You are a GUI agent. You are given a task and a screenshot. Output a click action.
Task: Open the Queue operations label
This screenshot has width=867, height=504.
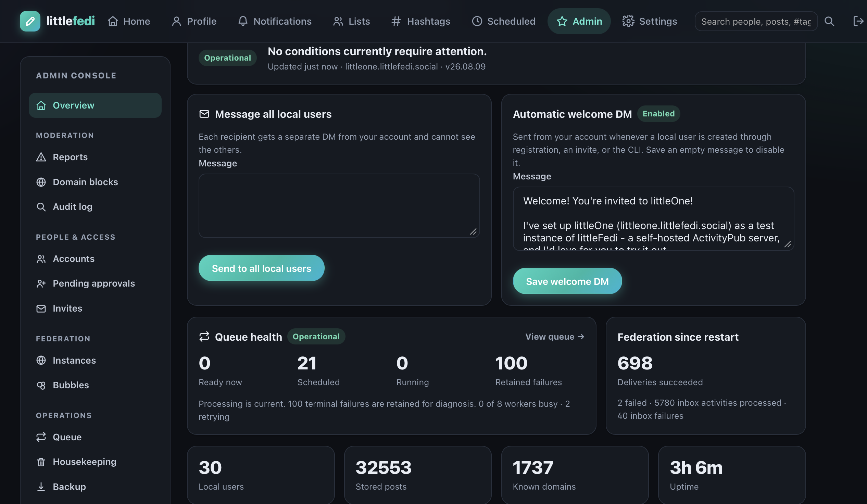pyautogui.click(x=67, y=437)
